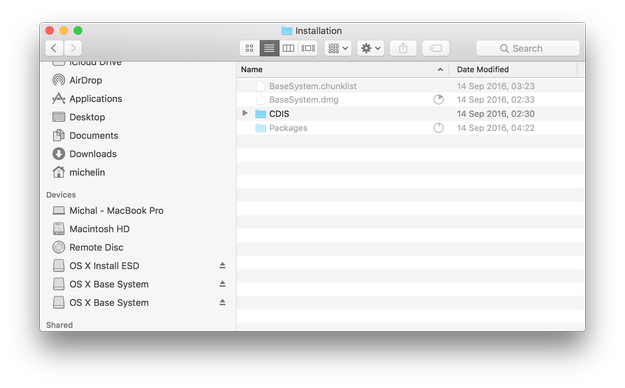Expand the CDIS folder disclosure triangle
Image resolution: width=625 pixels, height=388 pixels.
245,113
